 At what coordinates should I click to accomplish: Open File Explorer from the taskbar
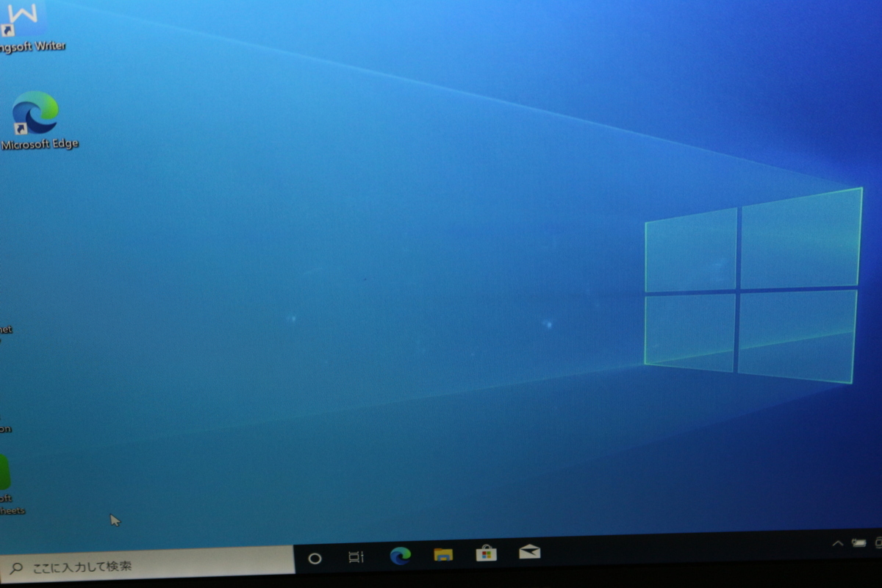[443, 554]
